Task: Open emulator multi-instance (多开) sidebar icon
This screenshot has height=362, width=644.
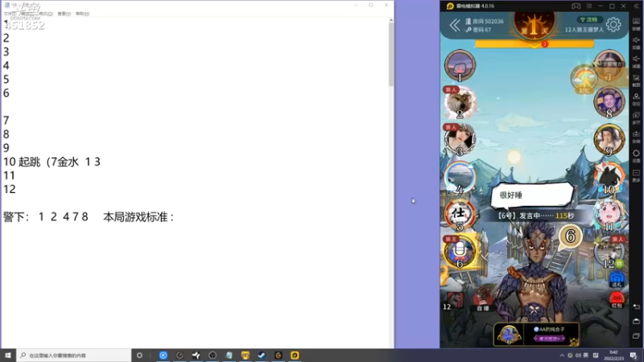Action: (636, 118)
